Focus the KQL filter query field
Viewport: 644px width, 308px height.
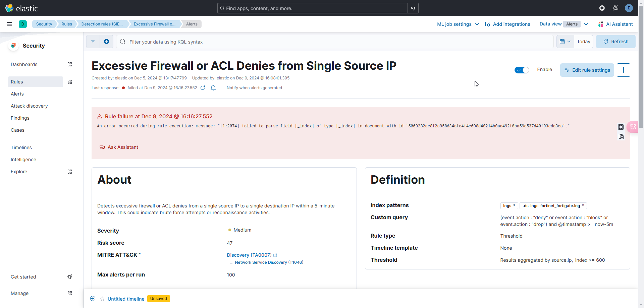tap(335, 42)
